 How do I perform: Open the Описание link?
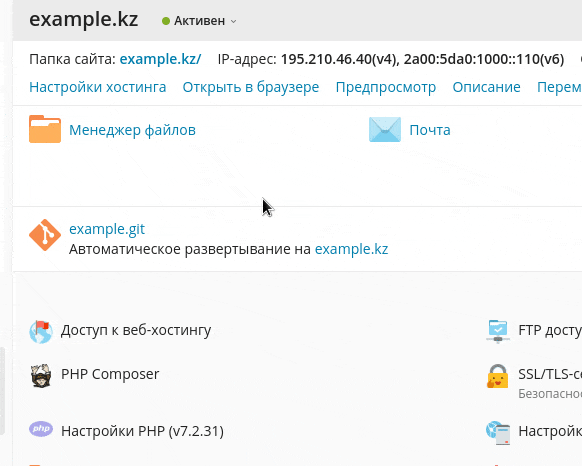click(x=486, y=87)
